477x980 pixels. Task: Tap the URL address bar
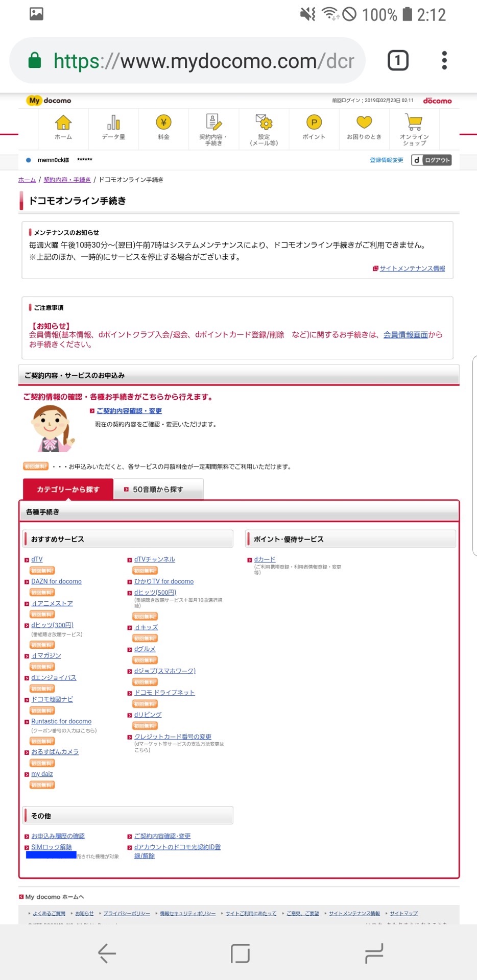[x=187, y=61]
